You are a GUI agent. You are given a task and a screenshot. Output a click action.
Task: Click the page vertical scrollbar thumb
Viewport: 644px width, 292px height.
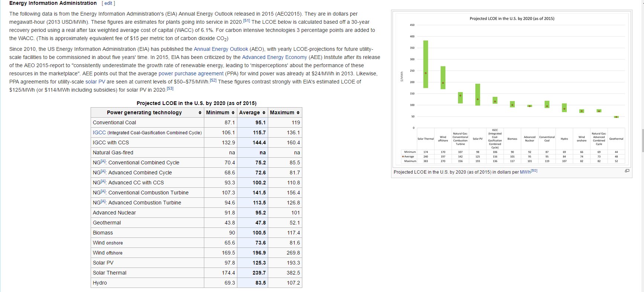pyautogui.click(x=643, y=140)
